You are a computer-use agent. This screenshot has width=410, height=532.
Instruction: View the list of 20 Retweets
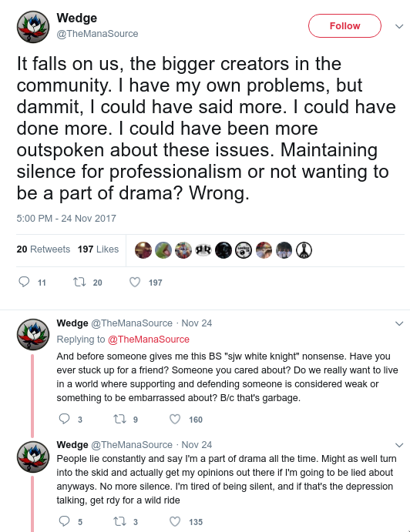[43, 249]
